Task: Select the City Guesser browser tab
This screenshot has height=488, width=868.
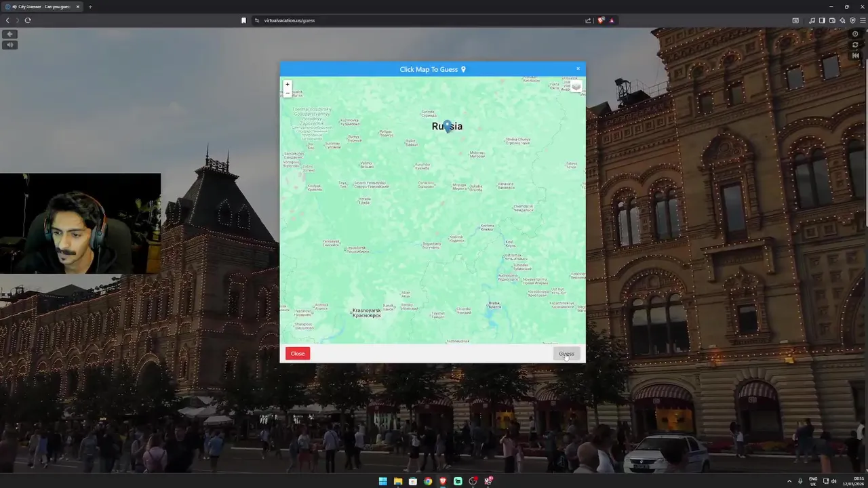Action: click(42, 7)
